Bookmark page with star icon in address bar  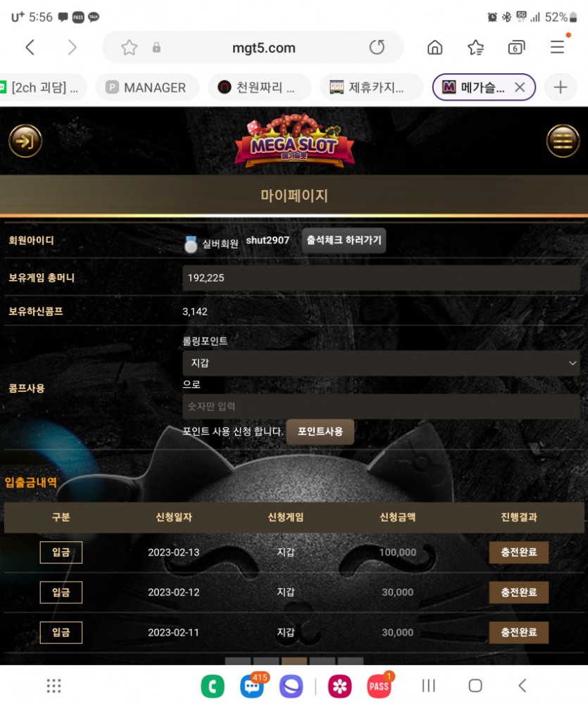[130, 47]
